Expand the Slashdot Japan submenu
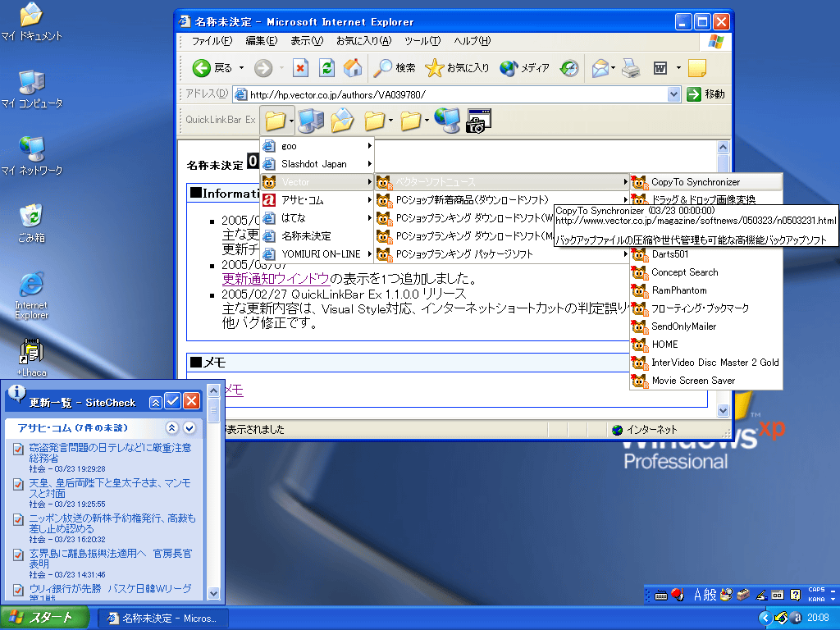 coord(317,164)
